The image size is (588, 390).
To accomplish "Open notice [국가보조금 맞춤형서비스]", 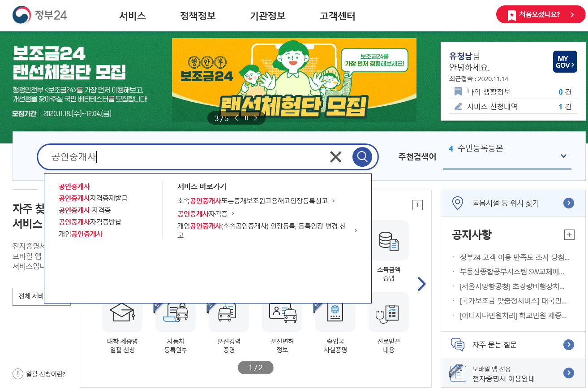I will click(513, 301).
